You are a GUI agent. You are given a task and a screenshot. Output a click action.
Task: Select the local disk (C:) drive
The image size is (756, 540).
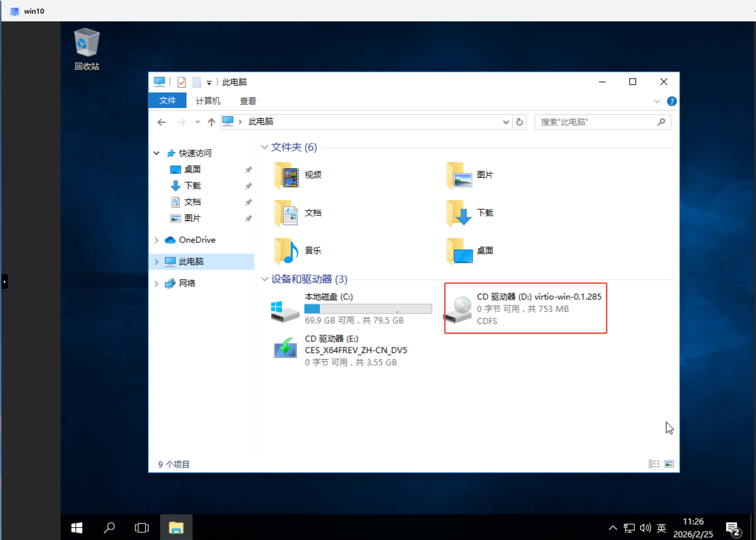[328, 297]
